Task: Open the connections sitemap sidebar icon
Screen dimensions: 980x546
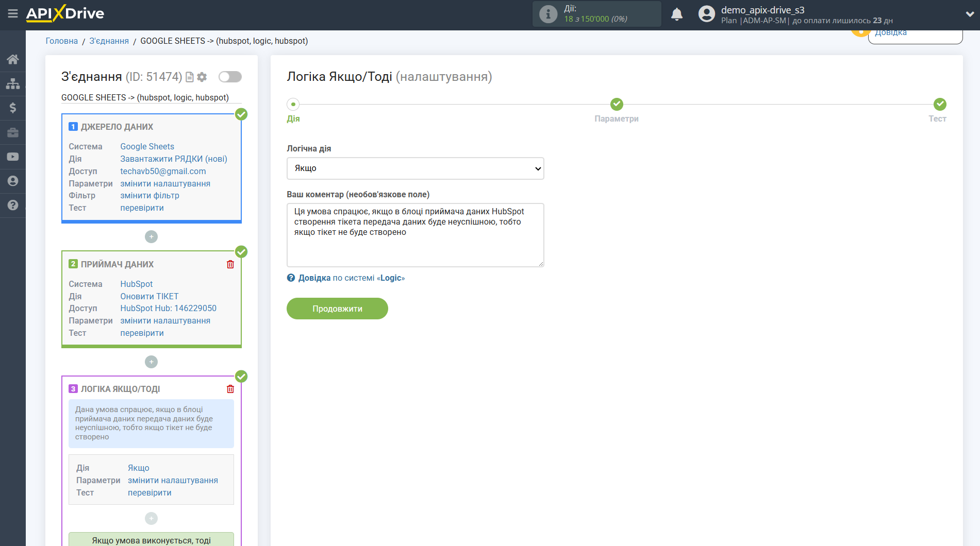Action: (13, 83)
